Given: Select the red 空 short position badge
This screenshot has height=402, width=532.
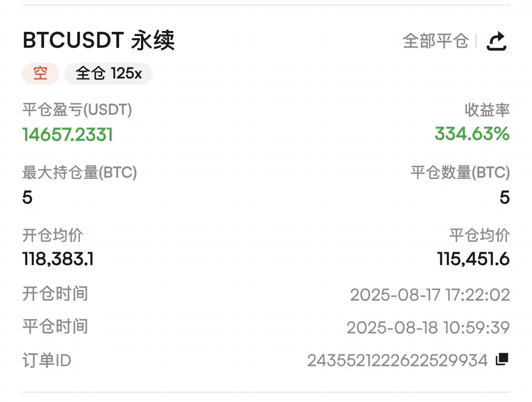Looking at the screenshot, I should (x=40, y=73).
